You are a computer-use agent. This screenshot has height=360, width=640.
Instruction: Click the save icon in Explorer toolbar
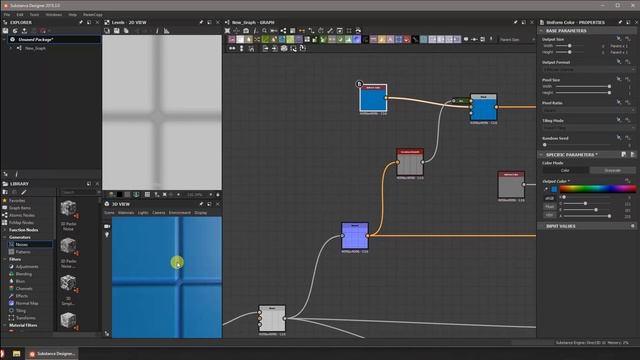click(5, 31)
